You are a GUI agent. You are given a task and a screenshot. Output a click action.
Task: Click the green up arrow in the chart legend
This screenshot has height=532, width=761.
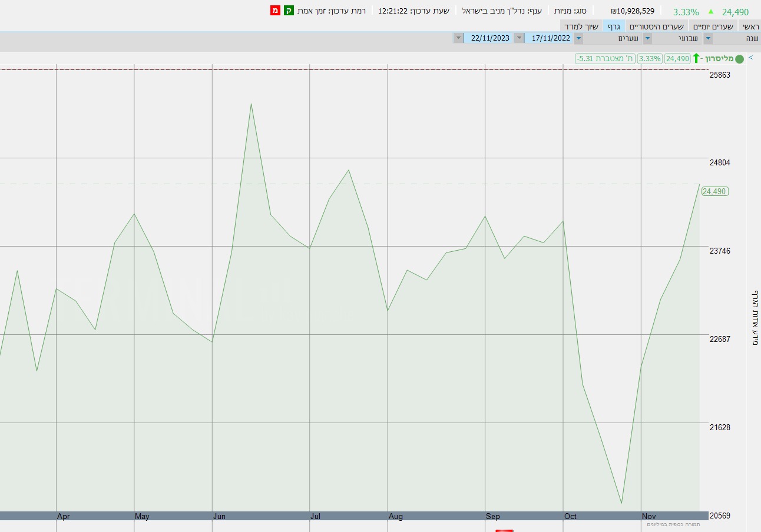coord(696,58)
